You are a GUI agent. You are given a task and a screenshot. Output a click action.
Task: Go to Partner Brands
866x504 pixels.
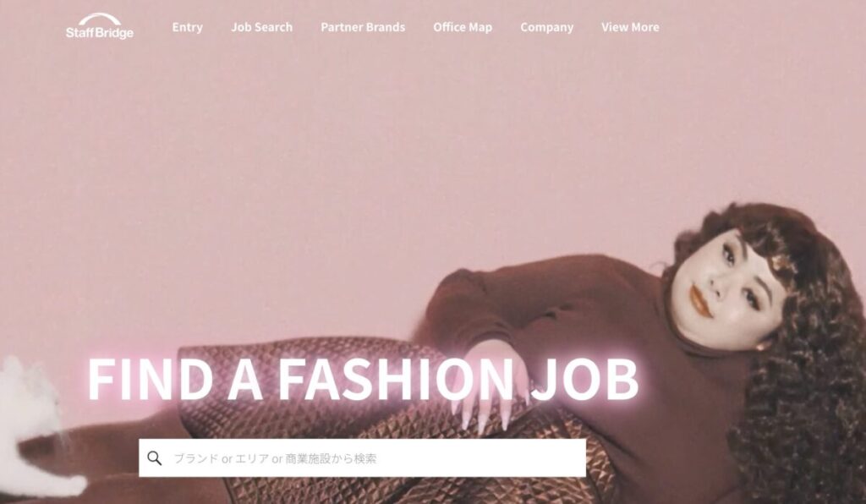pyautogui.click(x=363, y=27)
